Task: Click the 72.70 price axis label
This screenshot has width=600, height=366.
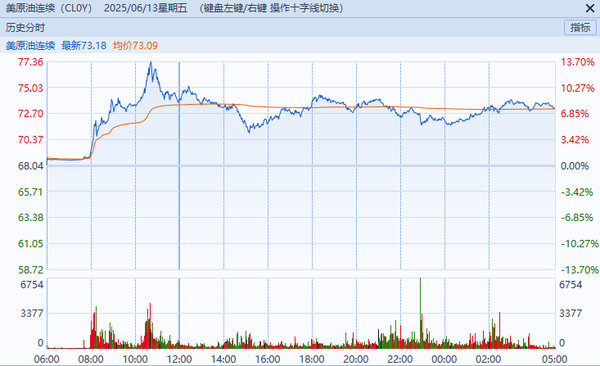Action: click(31, 114)
